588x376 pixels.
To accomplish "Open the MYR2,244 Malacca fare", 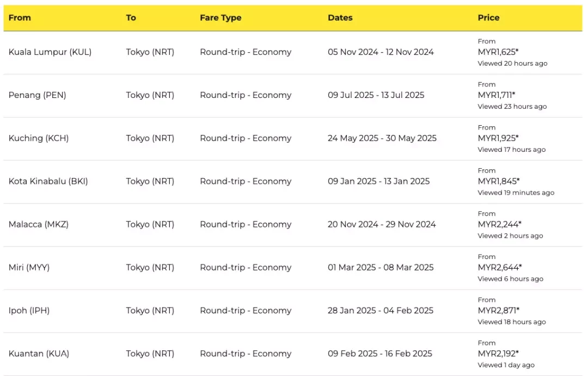I will (x=499, y=225).
